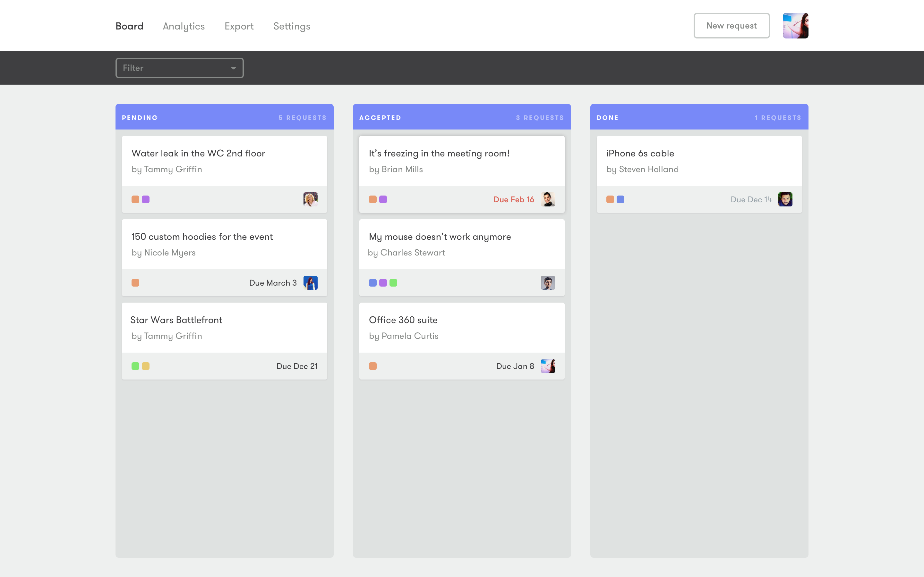Open the Star Wars Battlefront request
The height and width of the screenshot is (577, 924).
coord(176,320)
